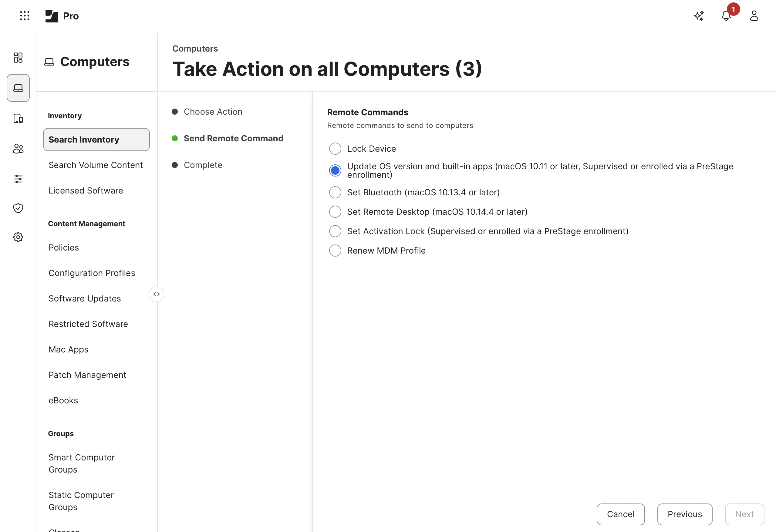Click the Cancel button
Image resolution: width=776 pixels, height=532 pixels.
coord(620,514)
